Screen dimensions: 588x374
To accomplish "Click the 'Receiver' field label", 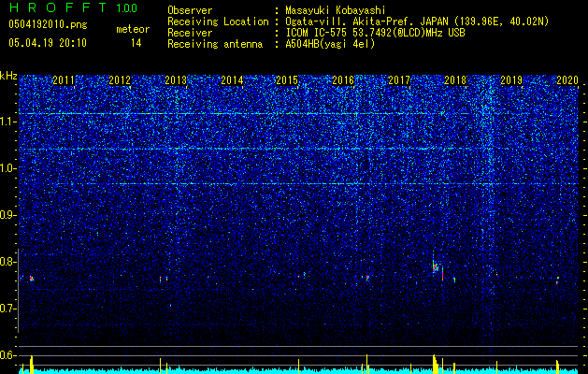I will (190, 33).
